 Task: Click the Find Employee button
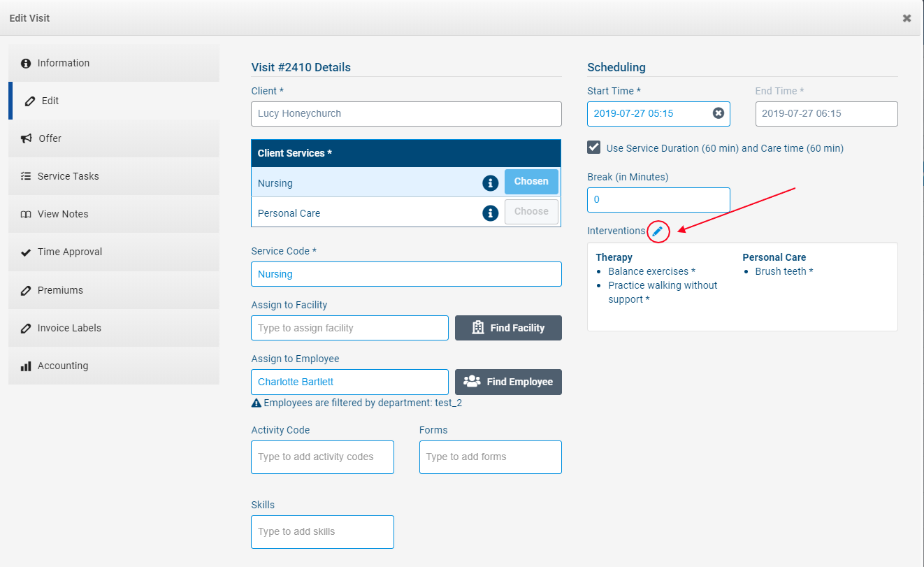(x=508, y=382)
